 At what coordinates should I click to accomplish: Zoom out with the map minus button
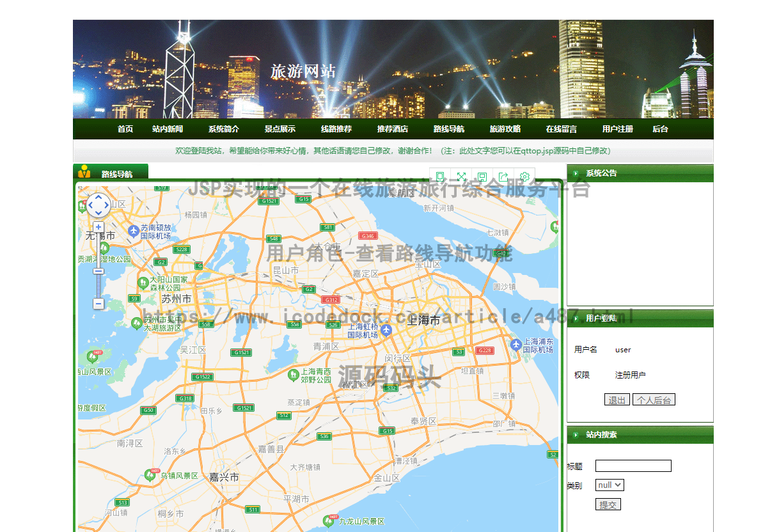coord(98,302)
